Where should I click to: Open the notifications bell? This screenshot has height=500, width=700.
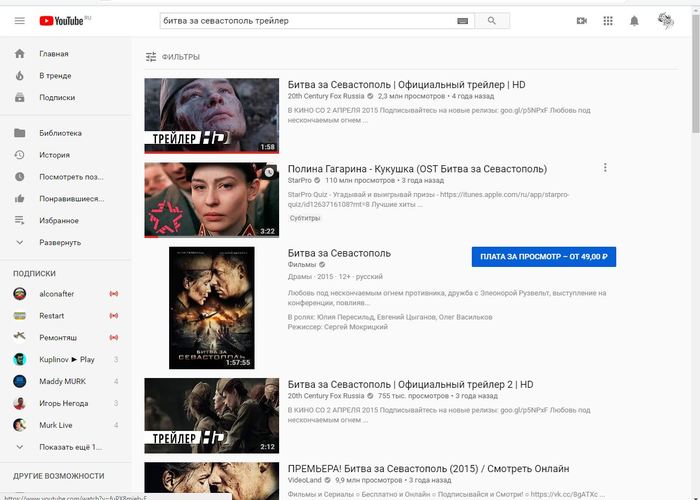pyautogui.click(x=634, y=20)
